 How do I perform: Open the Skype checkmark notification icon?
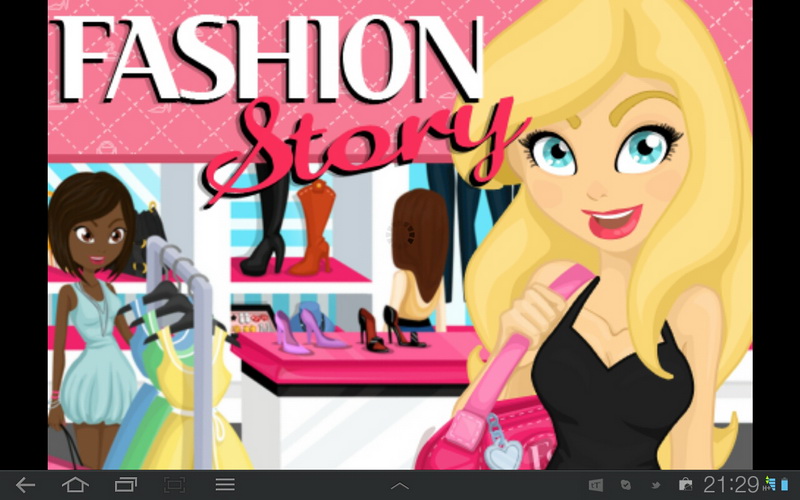(626, 485)
